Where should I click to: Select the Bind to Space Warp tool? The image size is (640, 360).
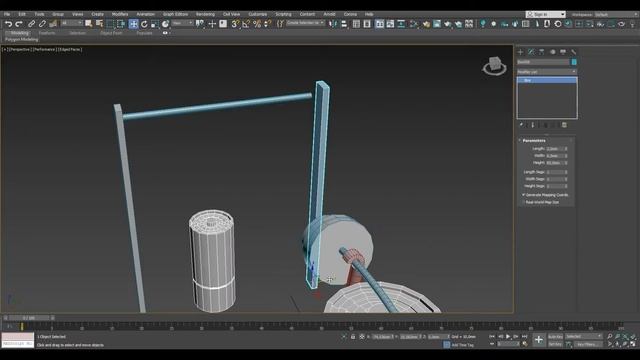coord(53,24)
